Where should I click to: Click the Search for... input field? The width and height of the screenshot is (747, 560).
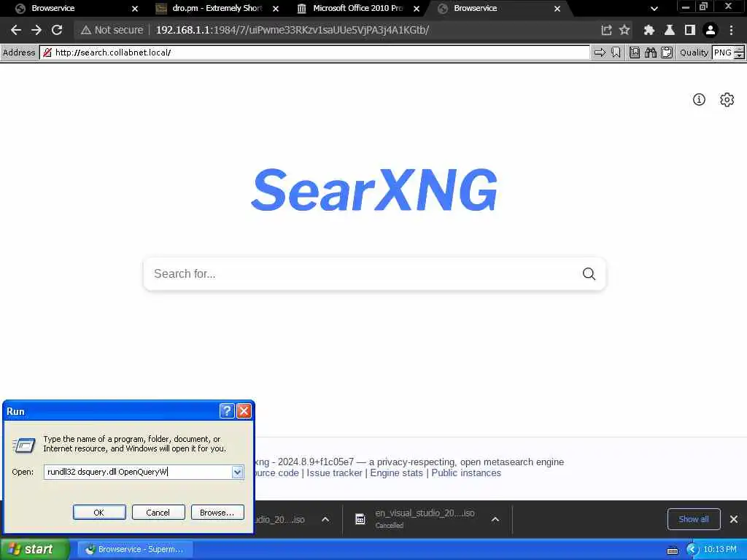click(x=362, y=274)
